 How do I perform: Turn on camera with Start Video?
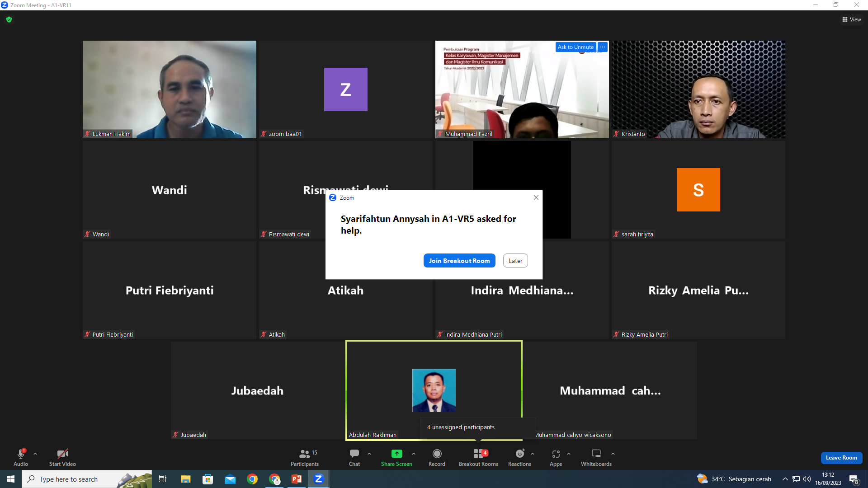coord(62,457)
